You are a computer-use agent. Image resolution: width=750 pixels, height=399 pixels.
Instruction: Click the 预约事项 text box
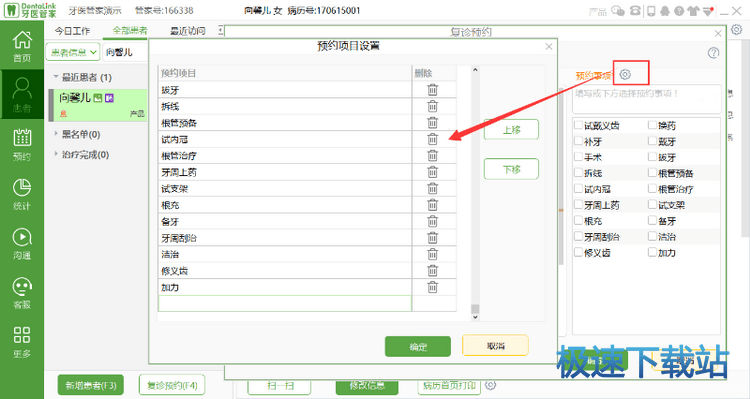click(647, 99)
